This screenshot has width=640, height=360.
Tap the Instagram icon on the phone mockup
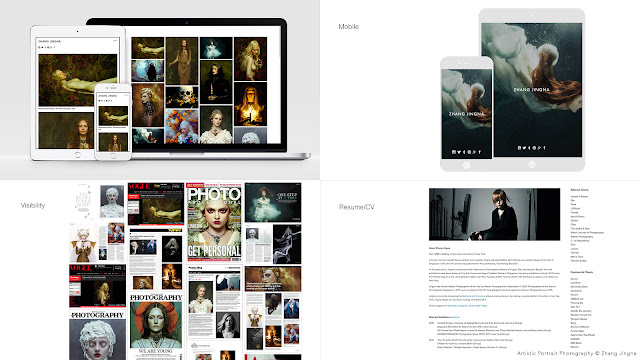coord(454,152)
